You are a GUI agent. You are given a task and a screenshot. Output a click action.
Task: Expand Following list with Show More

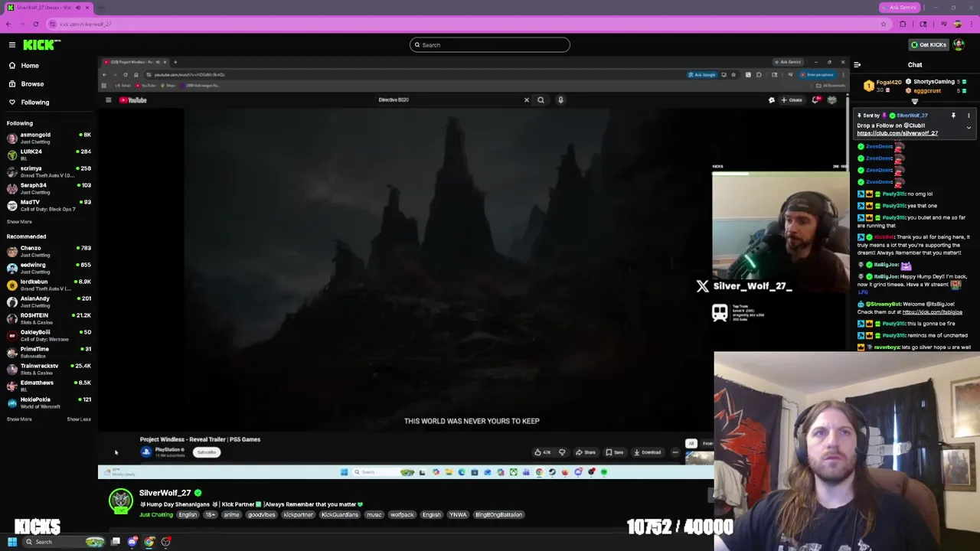19,221
